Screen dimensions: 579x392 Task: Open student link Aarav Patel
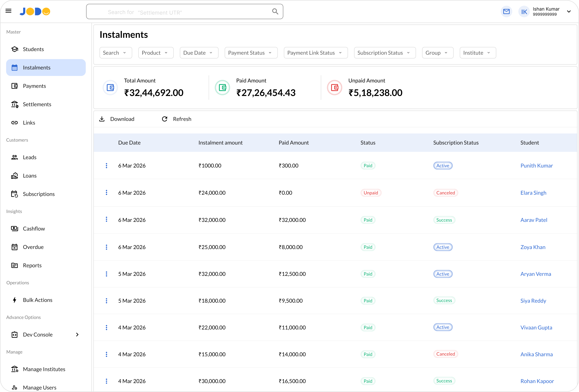tap(534, 220)
